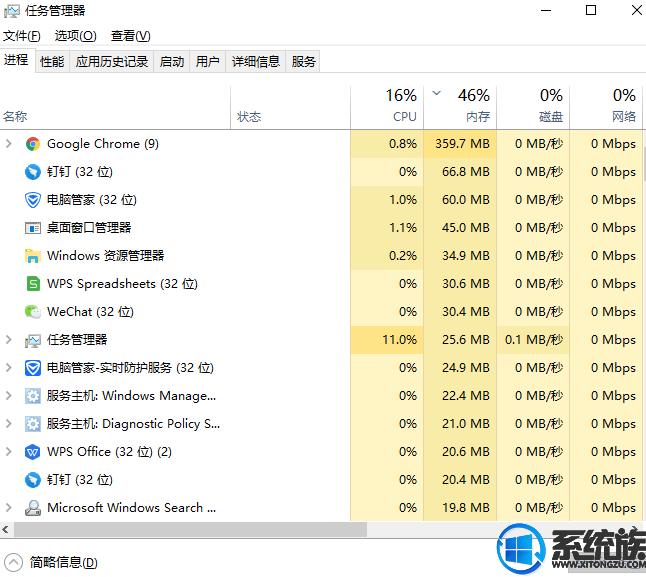Click the 66.8 MB memory cell
The height and width of the screenshot is (577, 646).
point(460,172)
